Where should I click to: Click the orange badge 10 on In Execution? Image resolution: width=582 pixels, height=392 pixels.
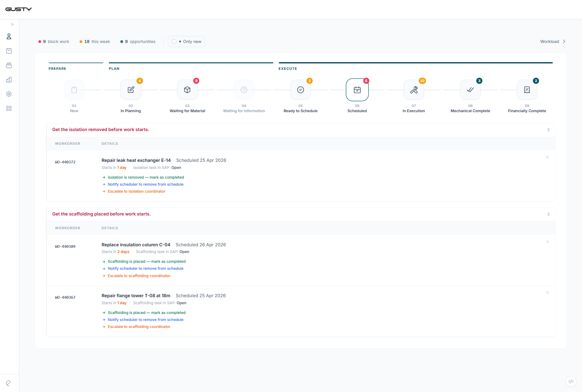click(422, 81)
